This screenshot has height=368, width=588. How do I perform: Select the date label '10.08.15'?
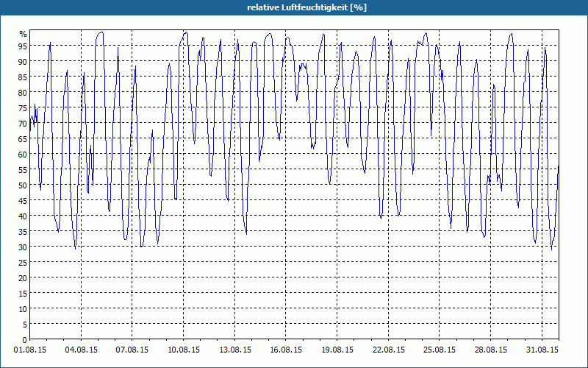(x=184, y=350)
